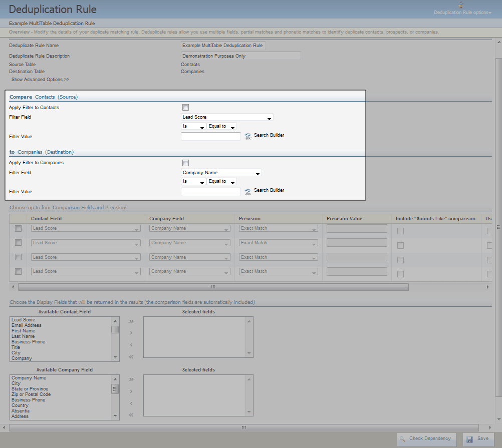
Task: Expand Show Advanced Options
Action: 40,79
